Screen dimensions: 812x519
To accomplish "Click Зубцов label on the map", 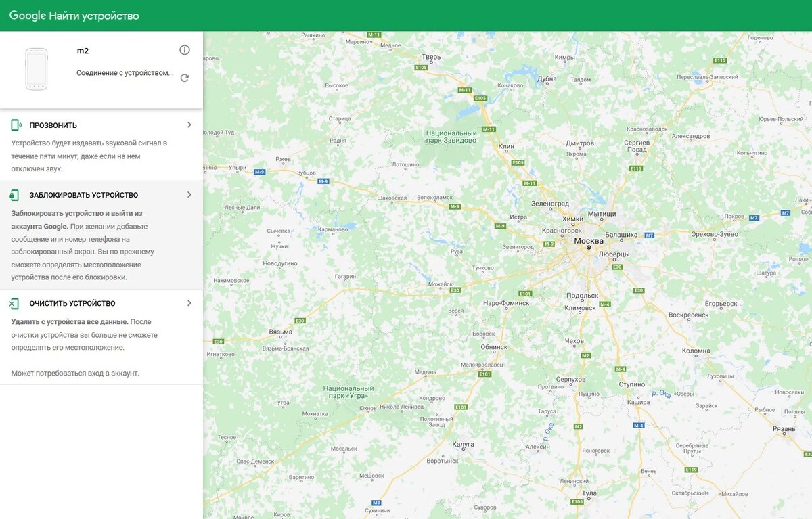I will 307,173.
